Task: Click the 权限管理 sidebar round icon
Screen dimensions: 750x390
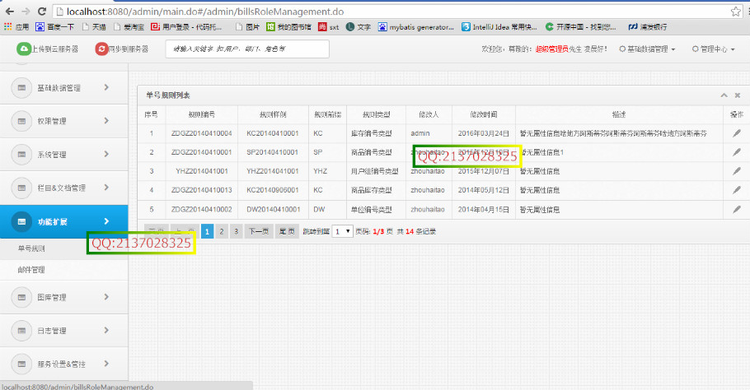Action: point(22,121)
